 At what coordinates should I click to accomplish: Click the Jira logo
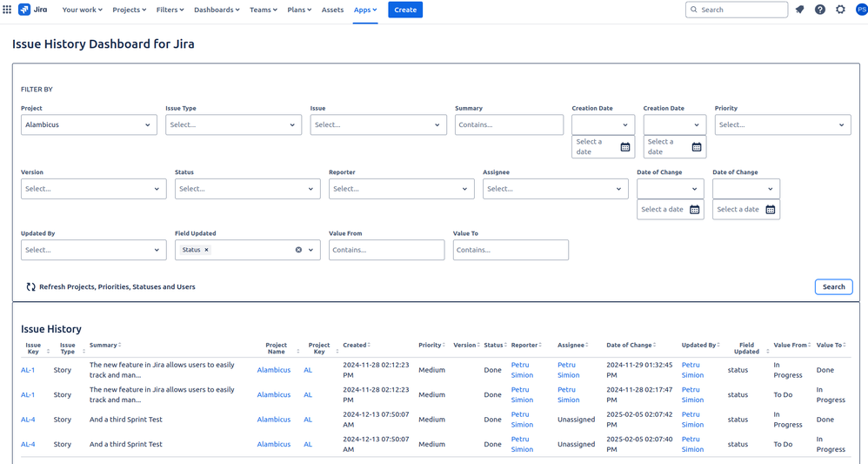(x=33, y=10)
